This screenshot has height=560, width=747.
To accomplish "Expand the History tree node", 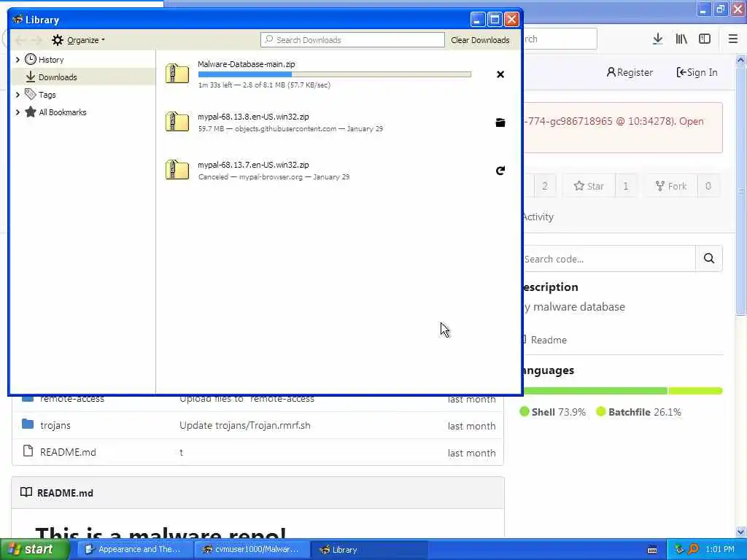I will 18,60.
